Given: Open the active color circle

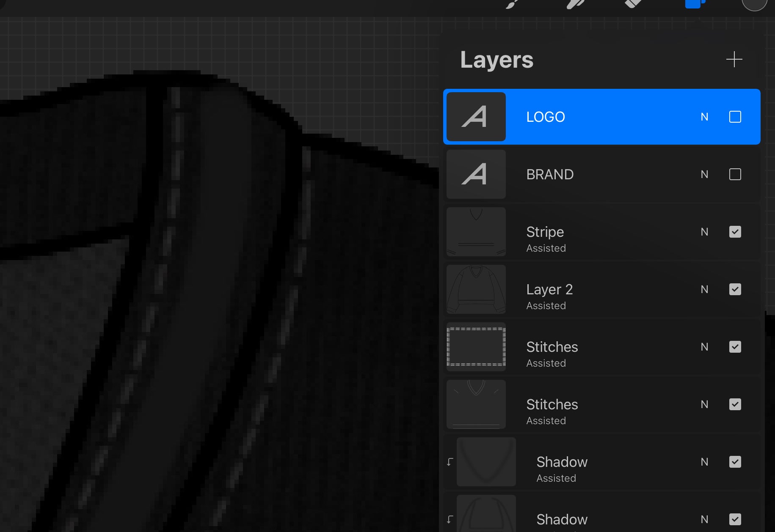Looking at the screenshot, I should (x=754, y=4).
